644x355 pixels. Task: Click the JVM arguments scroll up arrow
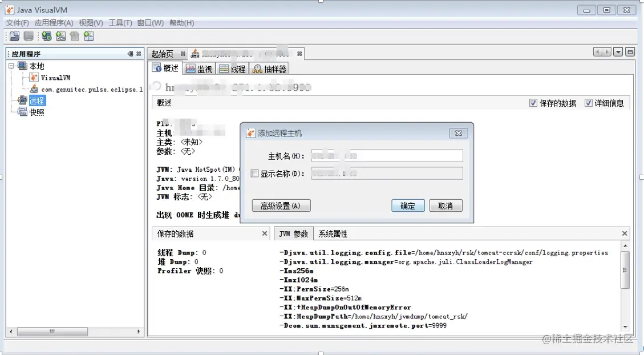click(625, 246)
